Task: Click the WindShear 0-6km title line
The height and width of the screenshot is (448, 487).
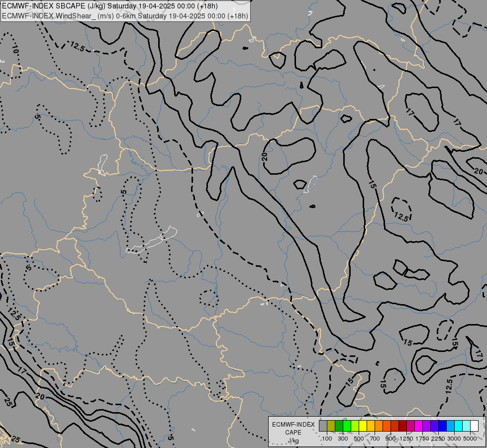Action: coord(125,16)
